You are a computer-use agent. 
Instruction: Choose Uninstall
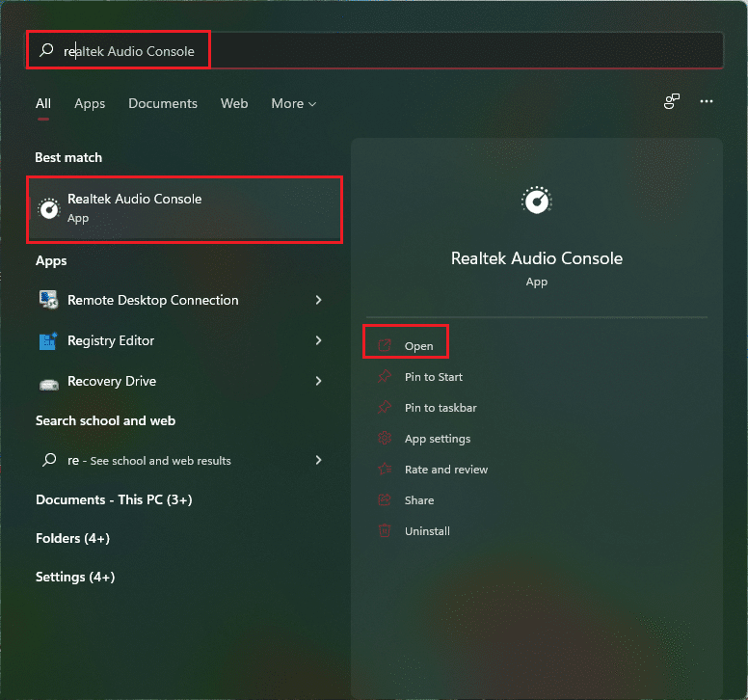[427, 531]
